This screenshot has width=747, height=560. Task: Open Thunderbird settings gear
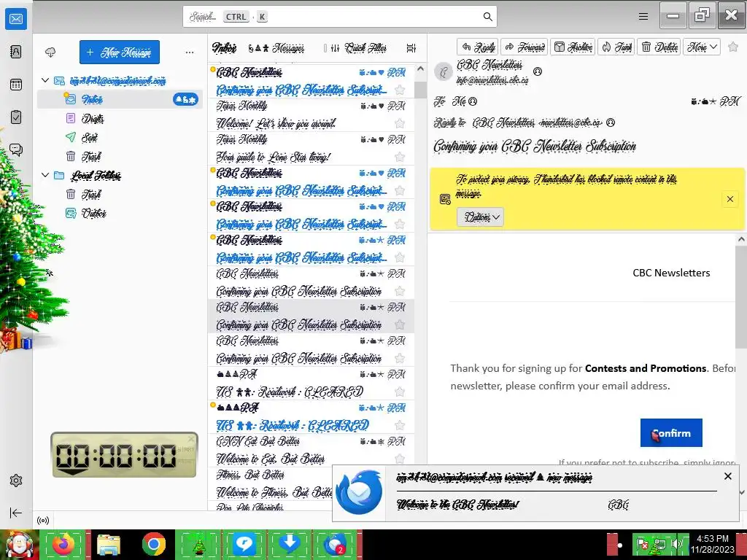tap(16, 481)
